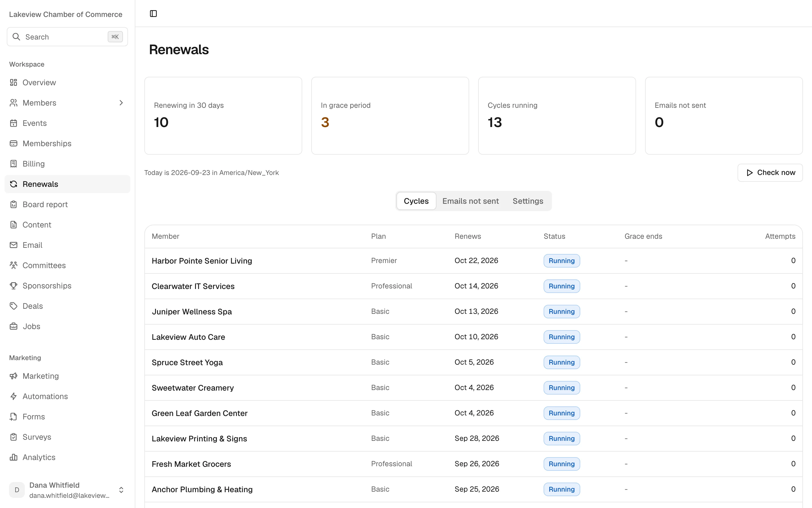Open Events via its calendar icon
The width and height of the screenshot is (812, 508).
[x=14, y=123]
